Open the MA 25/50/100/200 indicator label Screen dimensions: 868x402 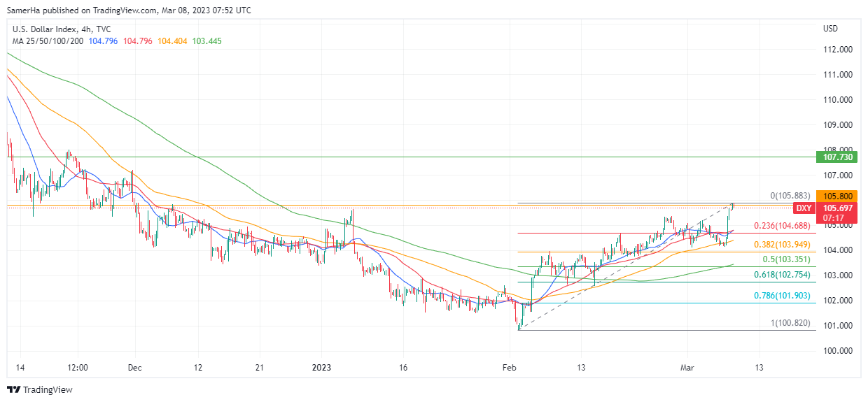pyautogui.click(x=48, y=41)
